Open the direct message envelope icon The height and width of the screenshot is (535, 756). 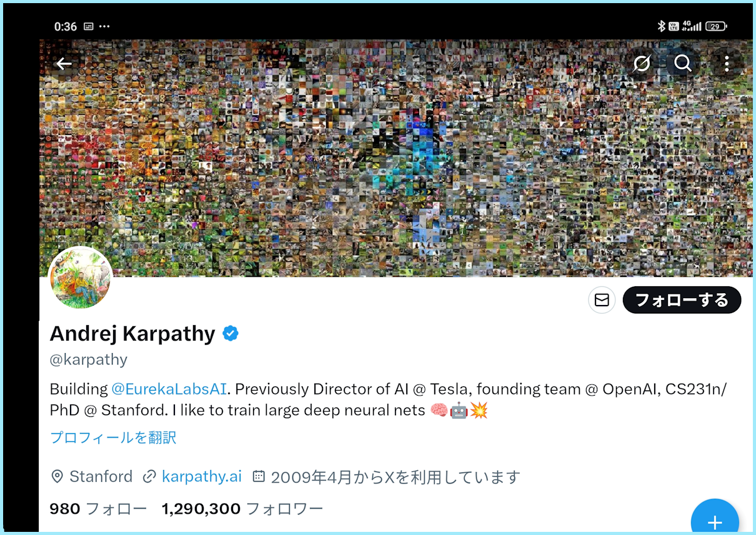[x=602, y=301]
